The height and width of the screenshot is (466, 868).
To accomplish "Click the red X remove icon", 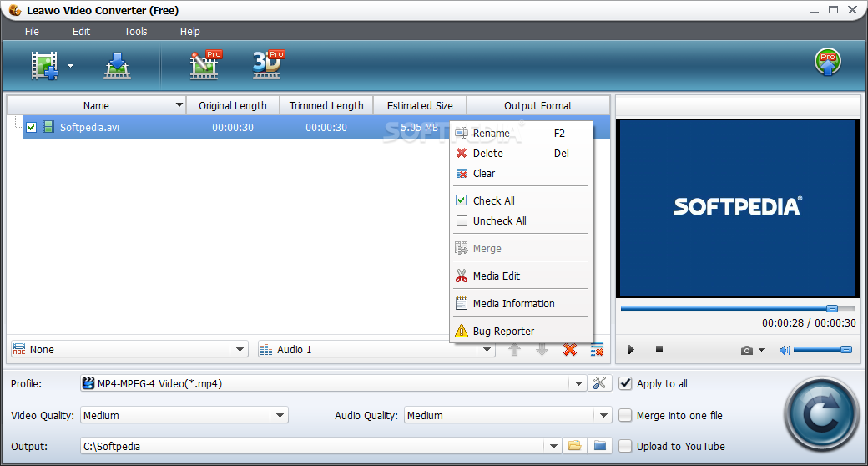I will (569, 350).
